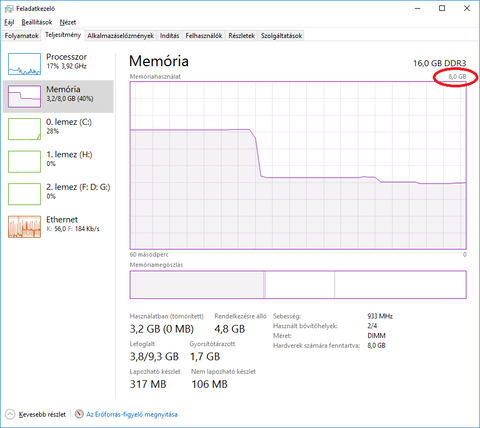Screen dimensions: 480x428
Task: Go to the Felhasználók tab
Action: pos(204,36)
